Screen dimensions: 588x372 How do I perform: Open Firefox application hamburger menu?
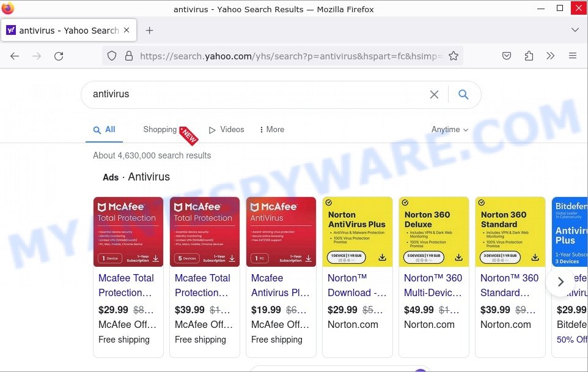point(573,56)
